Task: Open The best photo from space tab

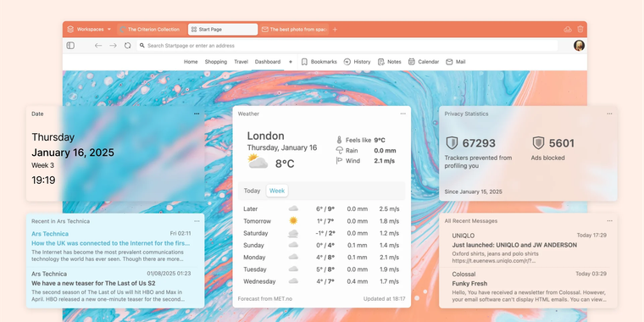Action: [x=294, y=29]
